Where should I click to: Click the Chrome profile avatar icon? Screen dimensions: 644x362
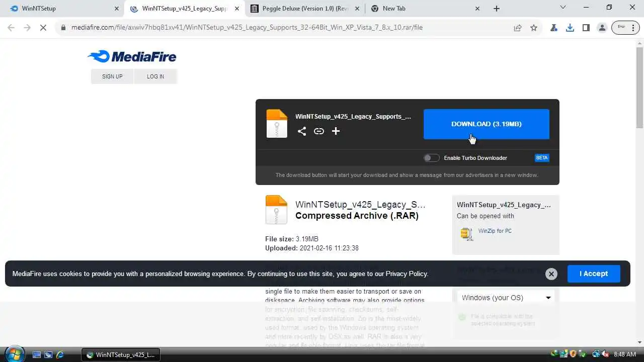pyautogui.click(x=602, y=28)
